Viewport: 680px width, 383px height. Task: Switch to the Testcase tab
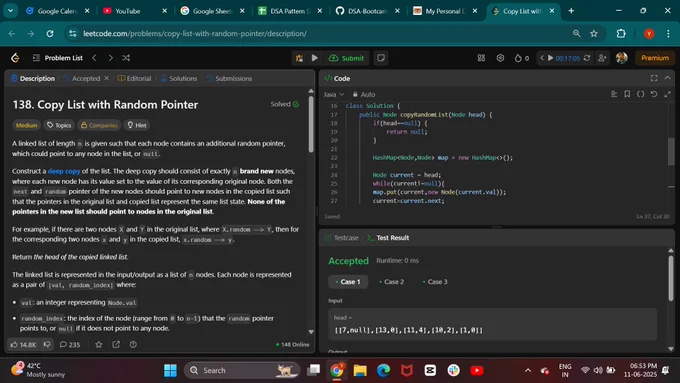342,238
